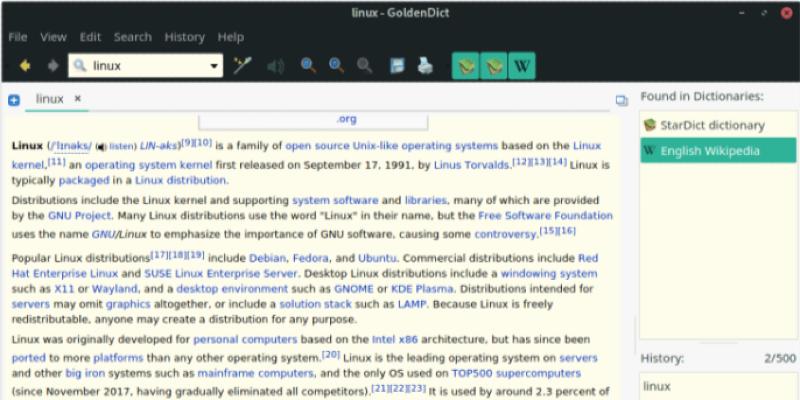
Task: Click the forward navigation arrow
Action: coord(51,67)
